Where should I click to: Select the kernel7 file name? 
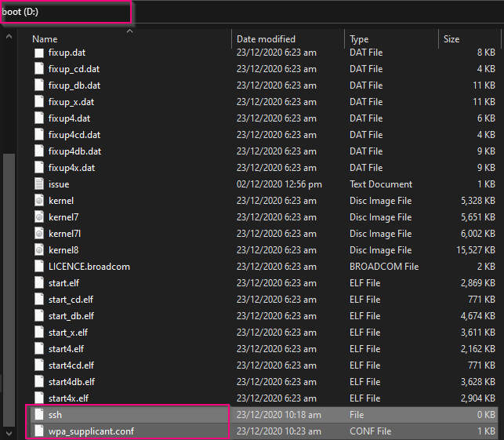click(x=63, y=217)
